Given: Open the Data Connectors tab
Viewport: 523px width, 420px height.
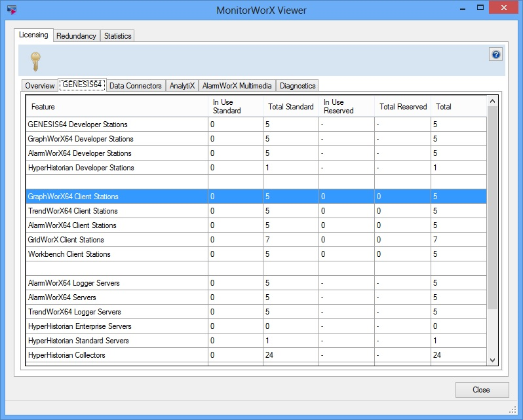Looking at the screenshot, I should 135,86.
